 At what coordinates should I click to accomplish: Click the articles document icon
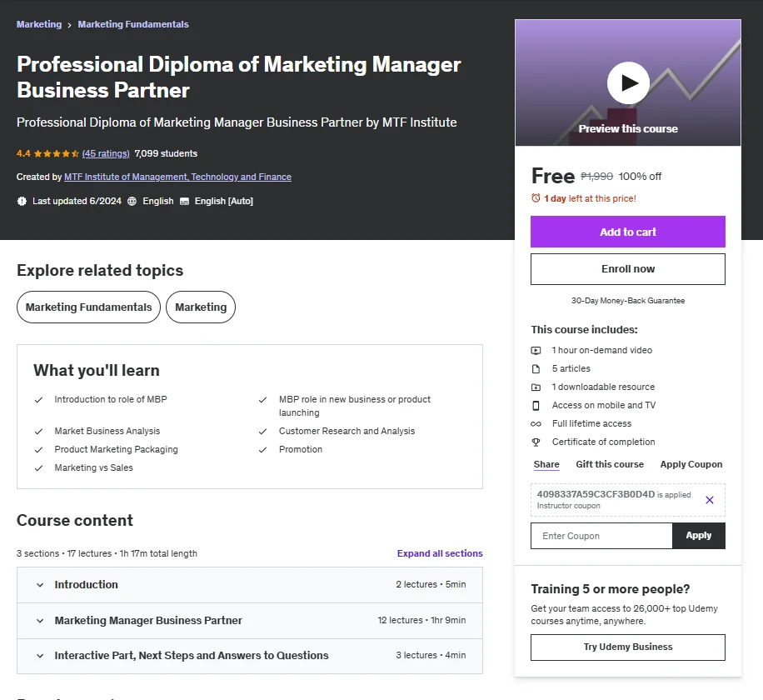[536, 369]
